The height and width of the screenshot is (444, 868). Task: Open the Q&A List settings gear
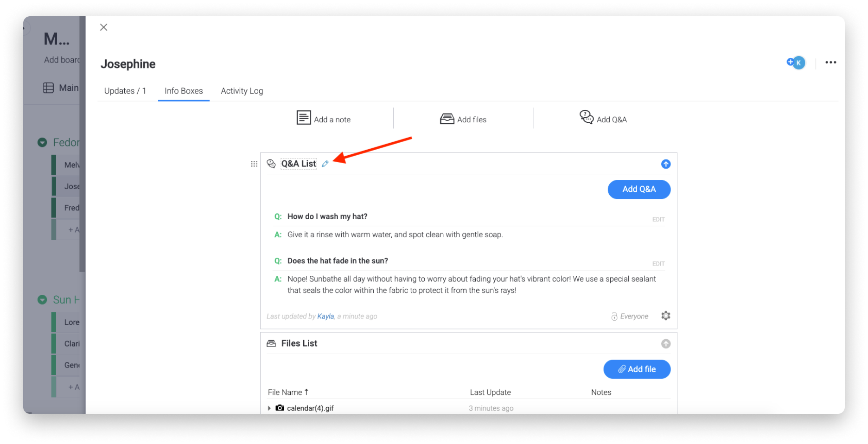pos(665,316)
